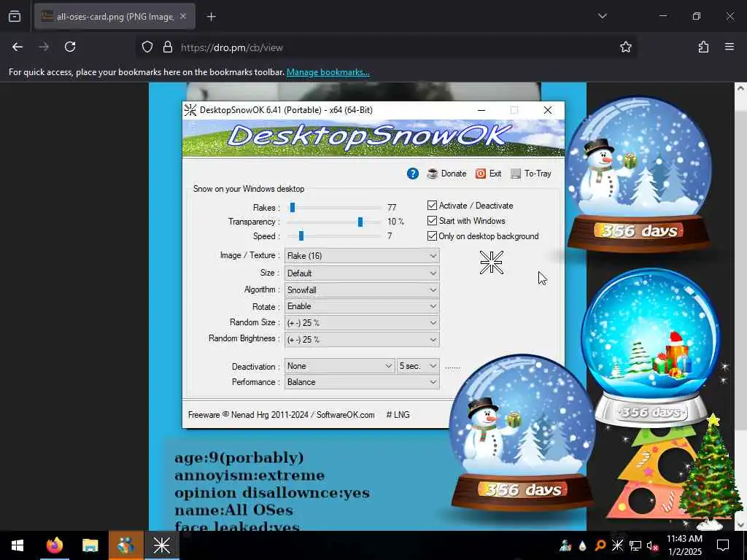Expand the Random Size dropdown

(x=362, y=322)
